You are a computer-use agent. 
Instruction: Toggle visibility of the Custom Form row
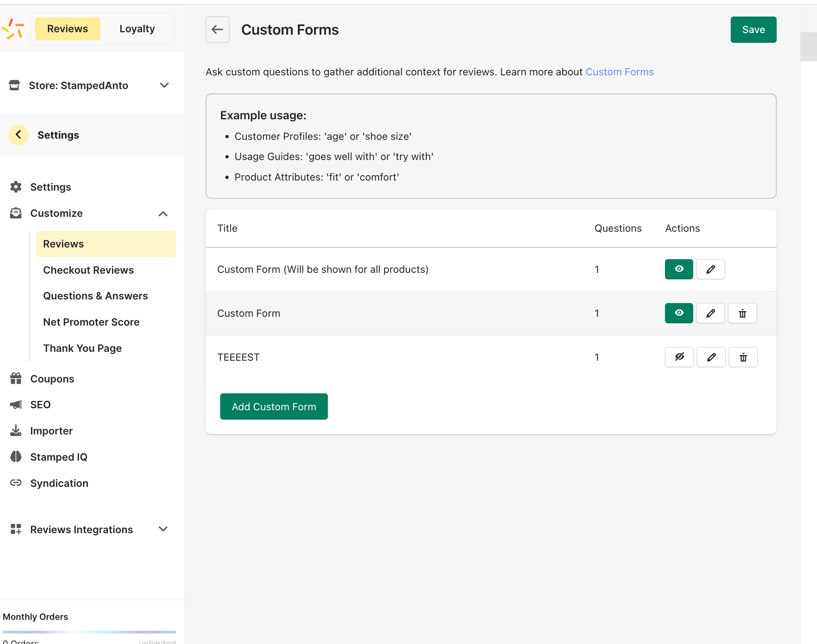click(x=679, y=313)
